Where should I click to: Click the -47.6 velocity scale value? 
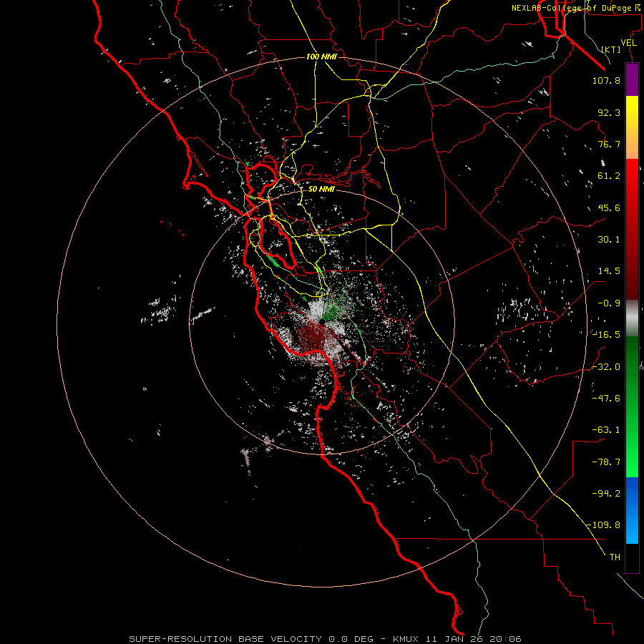tap(606, 399)
